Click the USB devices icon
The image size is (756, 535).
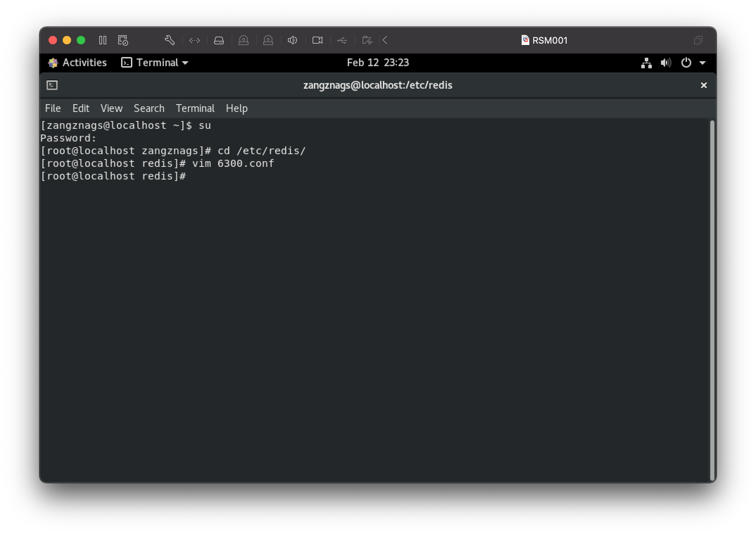342,40
